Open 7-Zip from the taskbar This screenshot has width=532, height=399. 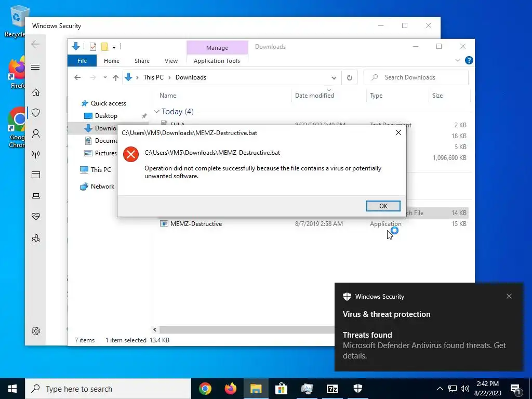tap(332, 389)
